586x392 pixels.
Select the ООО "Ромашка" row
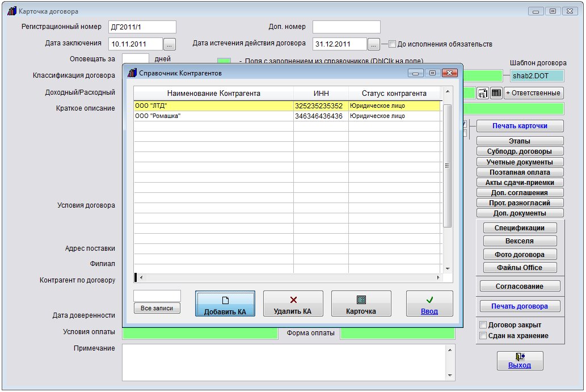pyautogui.click(x=287, y=116)
